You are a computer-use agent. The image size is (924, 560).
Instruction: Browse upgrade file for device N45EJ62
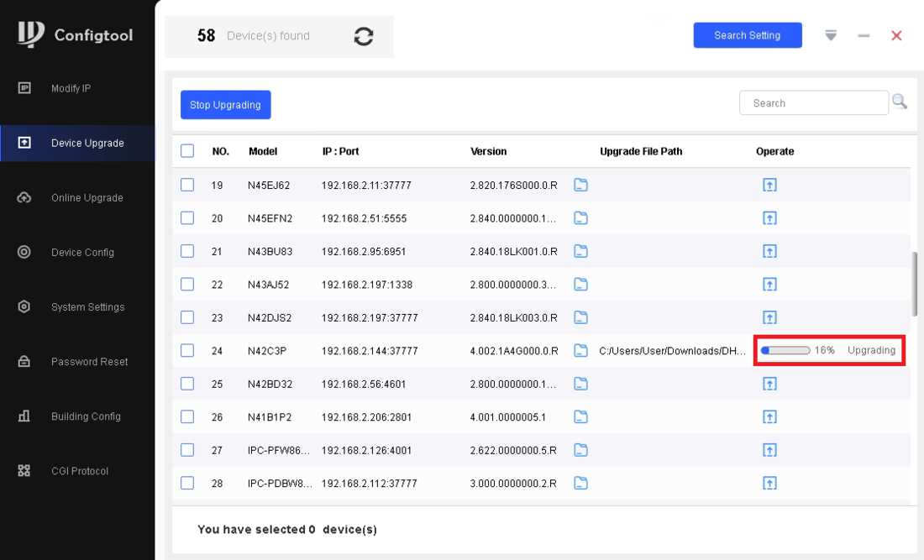tap(580, 185)
